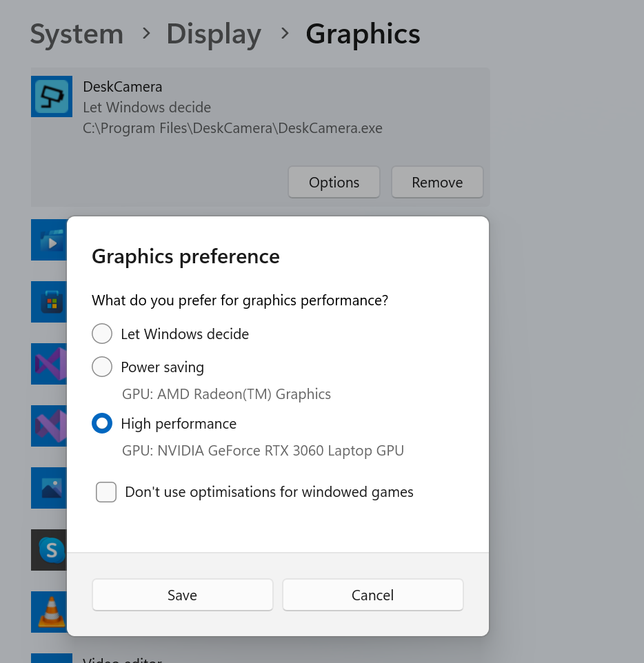Go back to System in the breadcrumb
This screenshot has width=644, height=663.
tap(77, 34)
